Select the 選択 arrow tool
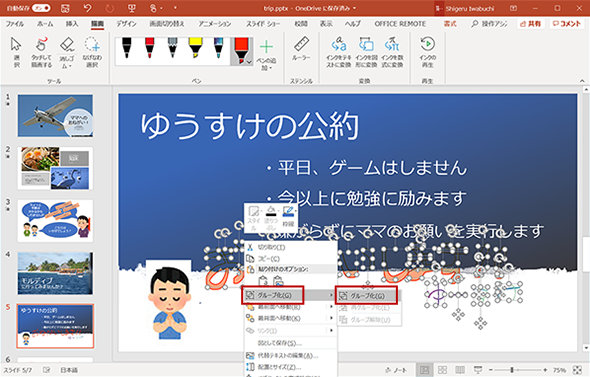The width and height of the screenshot is (590, 377). tap(16, 52)
